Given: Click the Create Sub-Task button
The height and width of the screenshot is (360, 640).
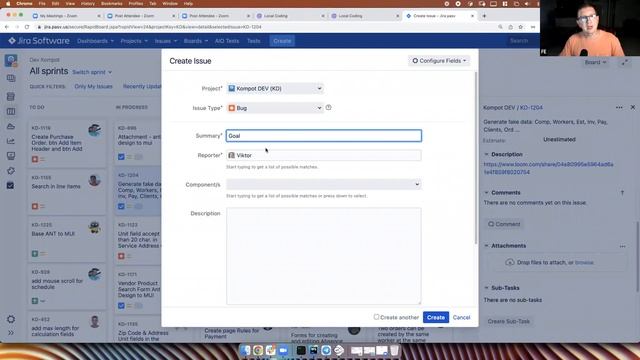Looking at the screenshot, I should click(x=509, y=321).
